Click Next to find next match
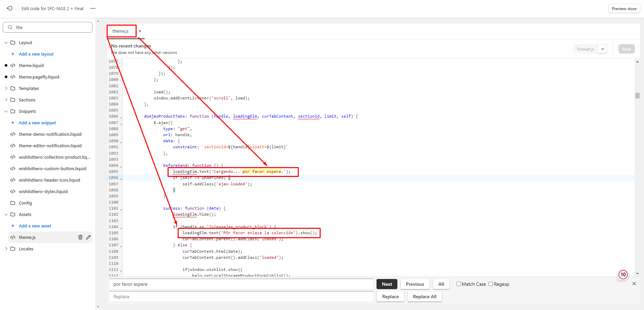 tap(387, 284)
